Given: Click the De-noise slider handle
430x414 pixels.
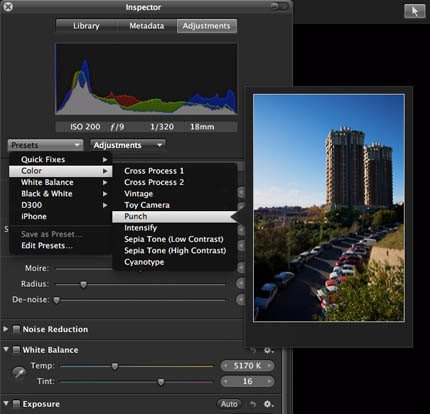Looking at the screenshot, I should coord(57,300).
